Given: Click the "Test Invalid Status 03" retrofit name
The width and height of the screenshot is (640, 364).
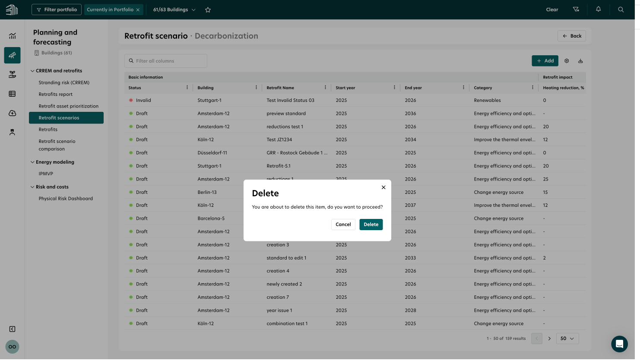Looking at the screenshot, I should coord(291,100).
